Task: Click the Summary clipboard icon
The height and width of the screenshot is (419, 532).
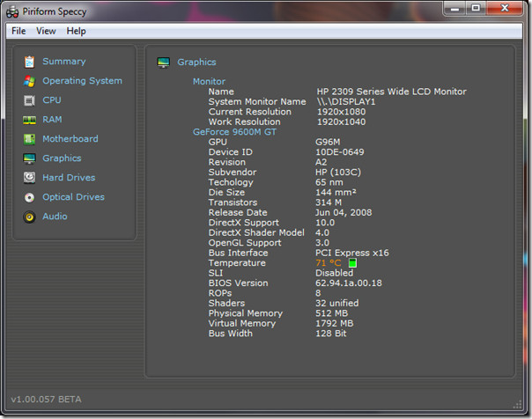Action: click(x=29, y=62)
